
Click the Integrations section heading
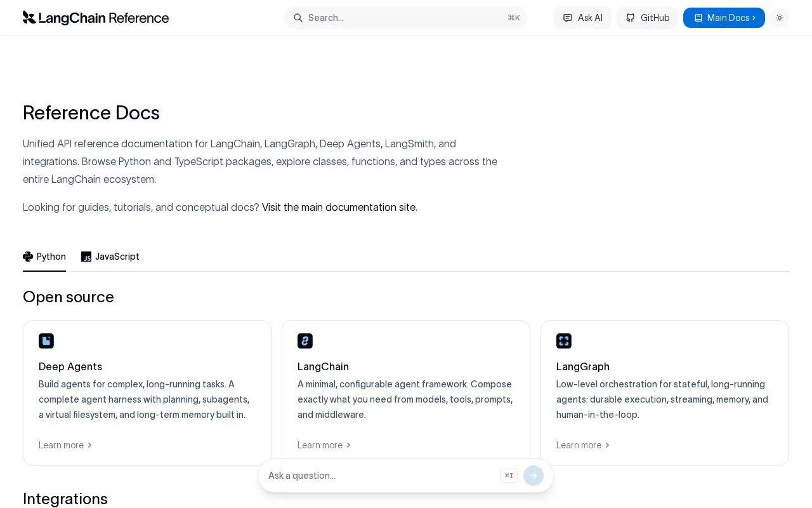[x=65, y=498]
